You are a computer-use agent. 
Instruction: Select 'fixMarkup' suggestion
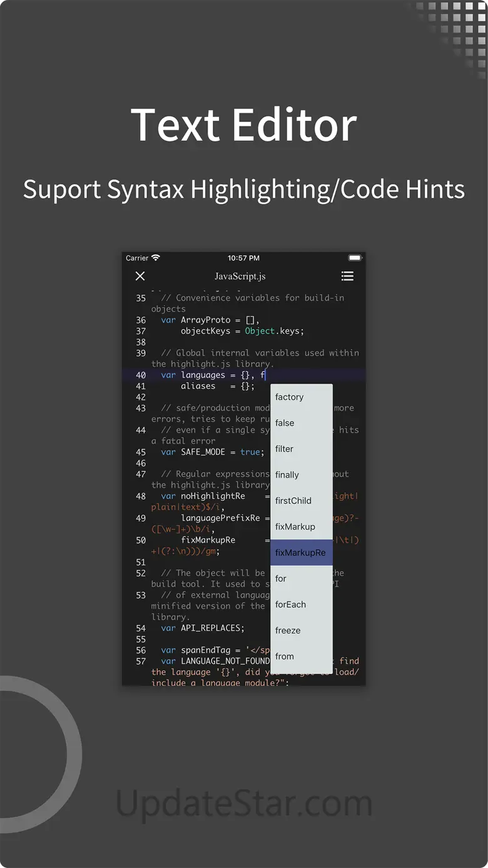pos(301,527)
